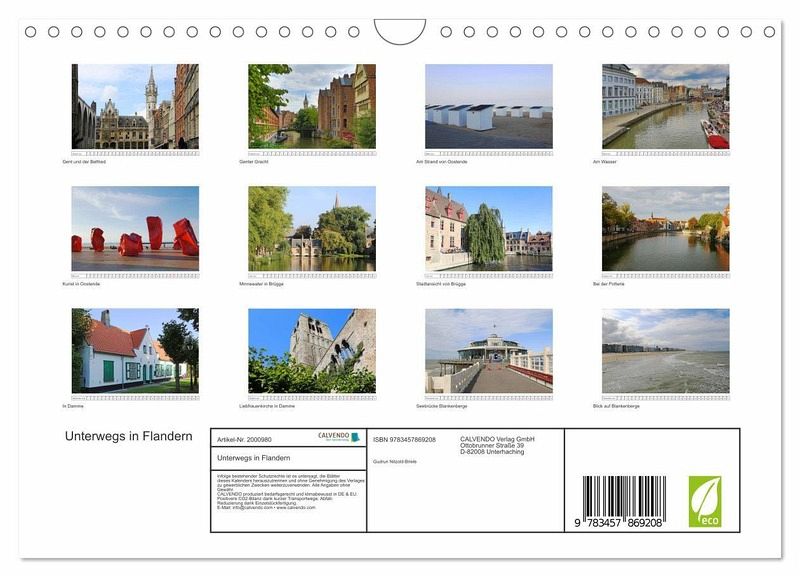Click 'D-82008 Unterhaching' address line

[x=492, y=451]
